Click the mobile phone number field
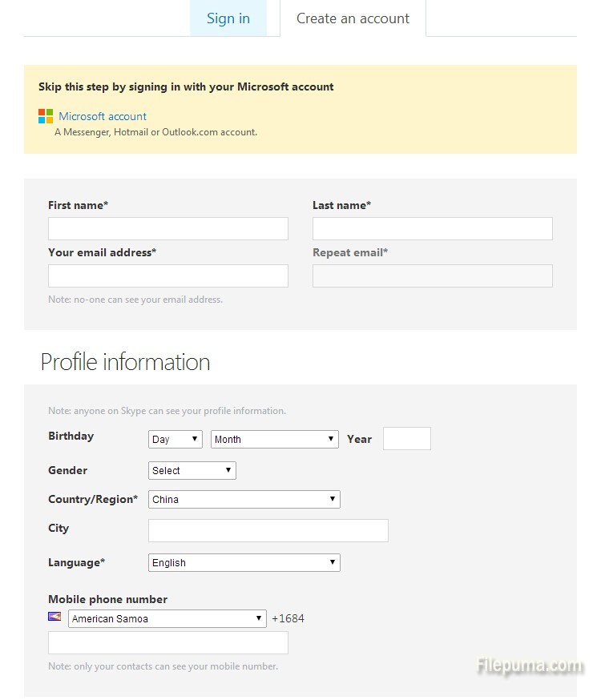 [x=168, y=642]
